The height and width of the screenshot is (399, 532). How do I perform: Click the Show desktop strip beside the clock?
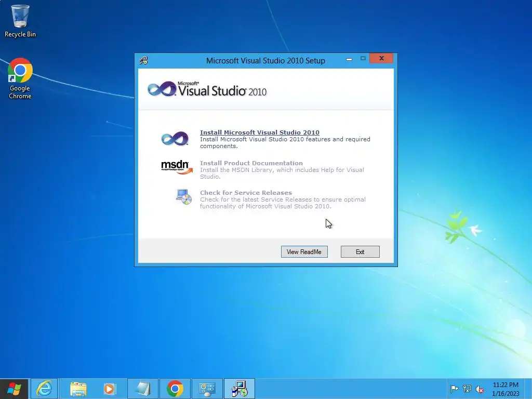(x=528, y=389)
